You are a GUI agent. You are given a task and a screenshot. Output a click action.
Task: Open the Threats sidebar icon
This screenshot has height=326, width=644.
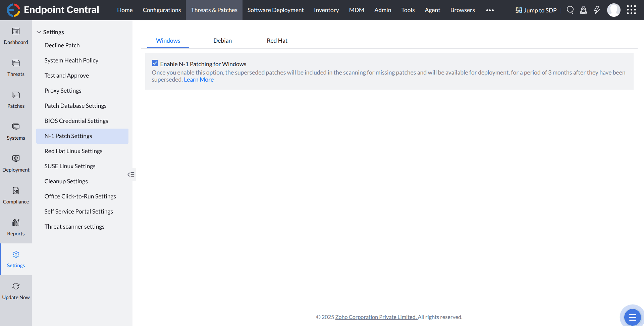click(x=16, y=63)
